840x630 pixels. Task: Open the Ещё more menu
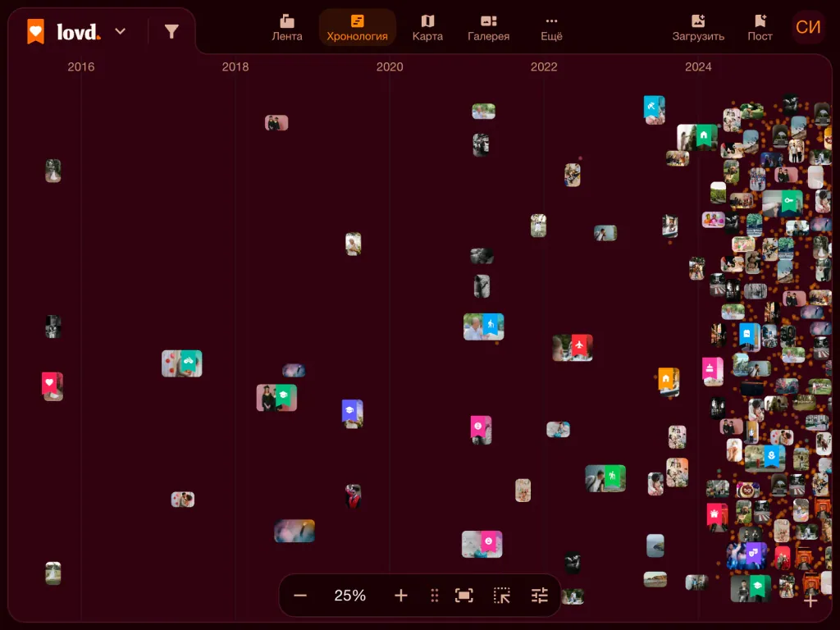click(551, 28)
